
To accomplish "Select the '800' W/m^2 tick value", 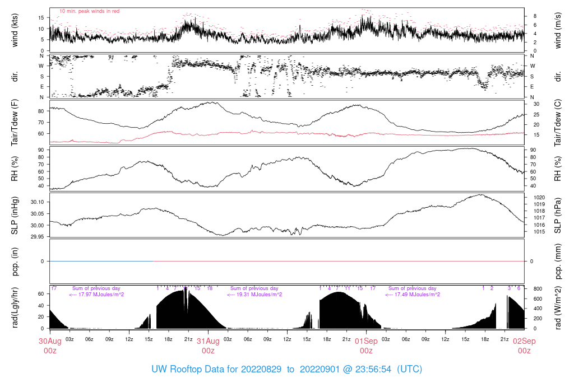I will pos(538,289).
